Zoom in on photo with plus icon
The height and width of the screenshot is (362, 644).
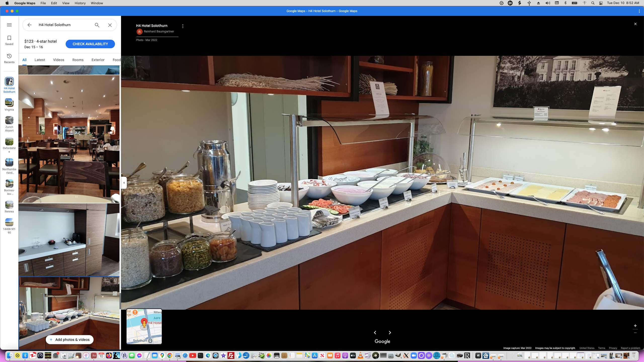coord(635,326)
